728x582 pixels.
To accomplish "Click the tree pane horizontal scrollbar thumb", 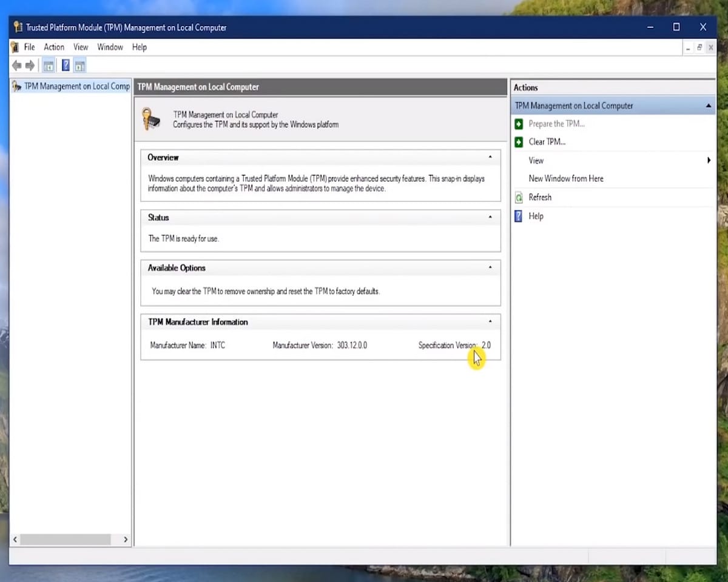I will (x=66, y=539).
